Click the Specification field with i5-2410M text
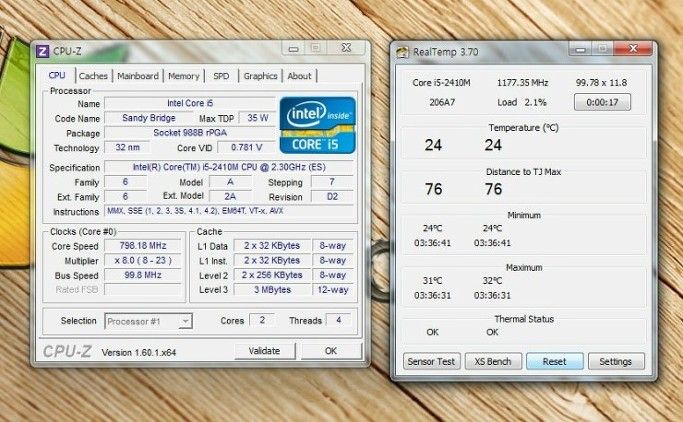 [x=229, y=167]
